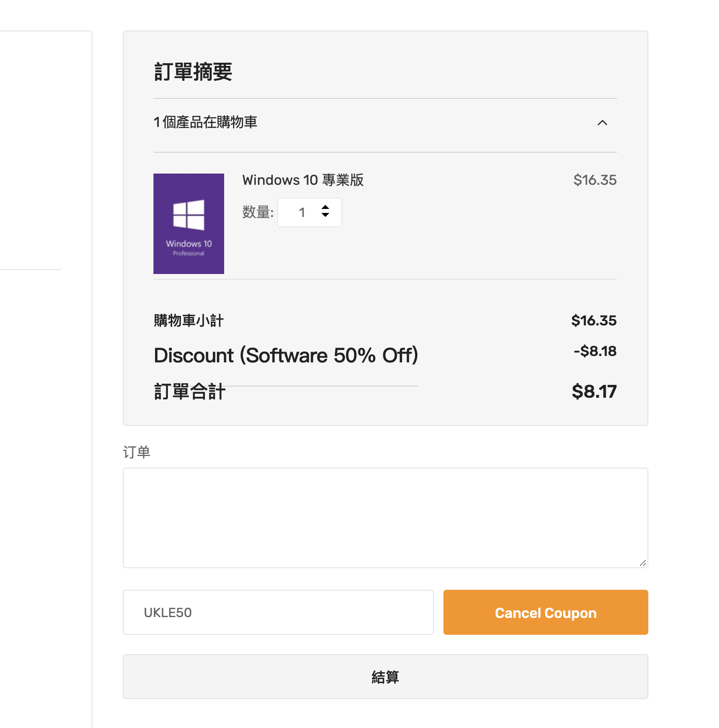Screen dimensions: 719x728
Task: Grab the notes text area resize handle
Action: pyautogui.click(x=643, y=563)
